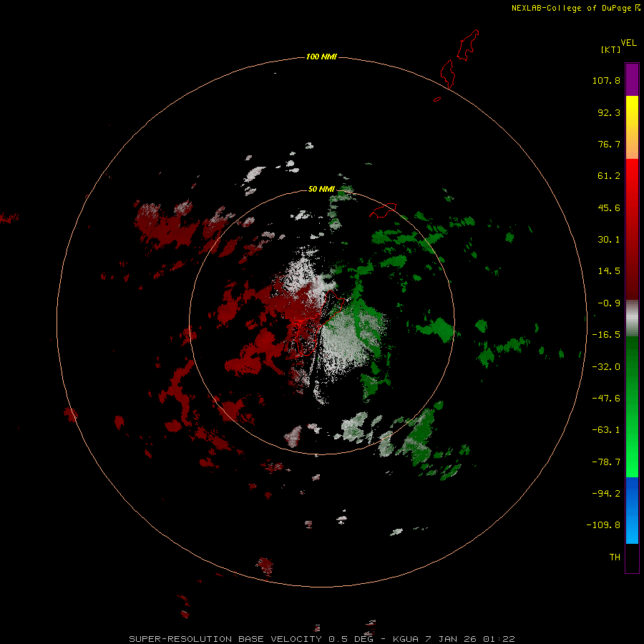The height and width of the screenshot is (644, 644).
Task: Click the gray near-zero segment of the color bar
Action: [x=632, y=318]
